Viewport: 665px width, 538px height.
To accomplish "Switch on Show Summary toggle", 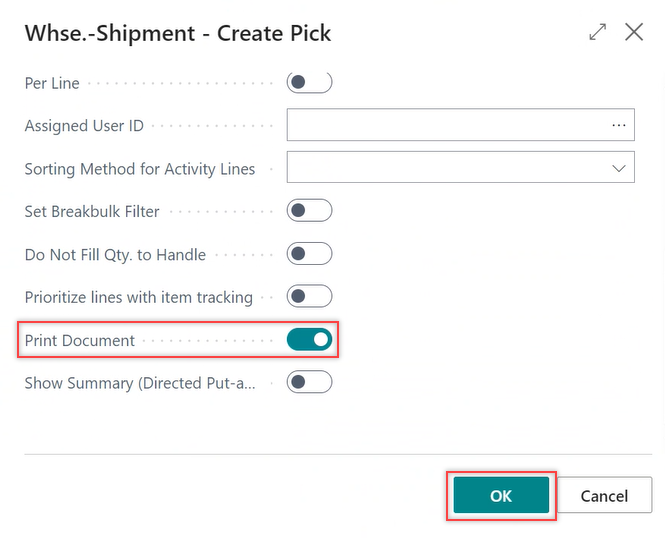I will tap(309, 382).
